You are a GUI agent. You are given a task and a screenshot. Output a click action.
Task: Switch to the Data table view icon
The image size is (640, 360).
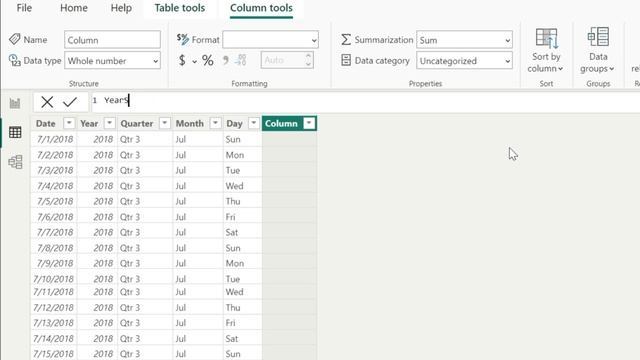click(15, 132)
